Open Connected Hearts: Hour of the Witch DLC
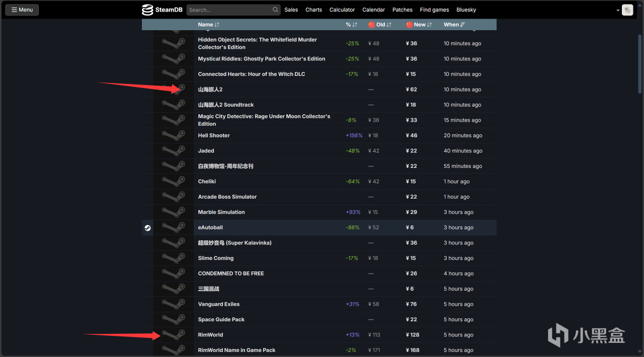The image size is (644, 357). point(252,74)
